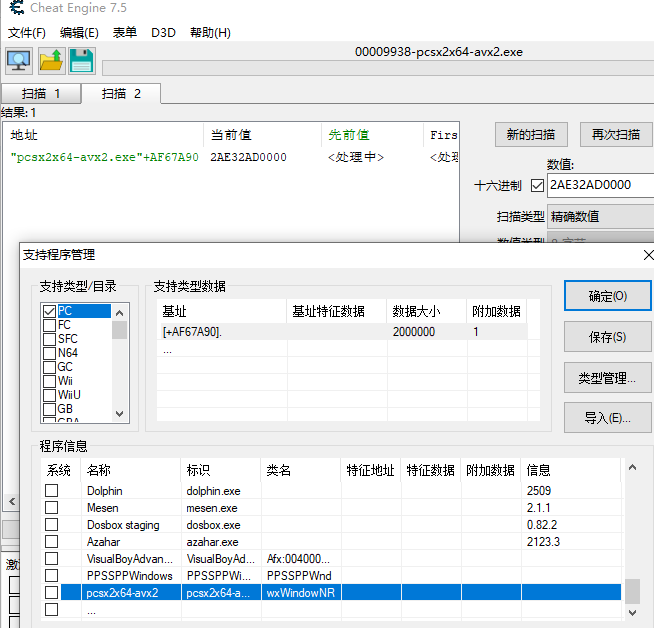Open the scan type dropdown
The height and width of the screenshot is (628, 654).
[x=600, y=216]
